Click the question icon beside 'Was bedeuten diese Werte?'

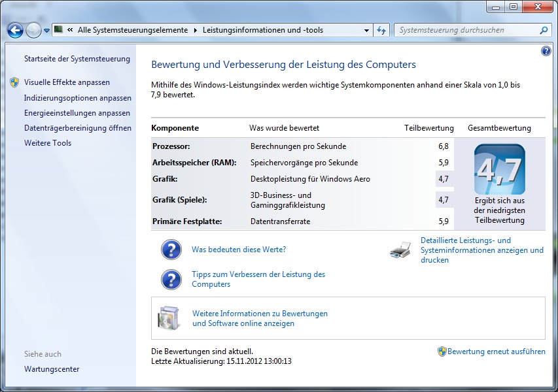[x=171, y=250]
